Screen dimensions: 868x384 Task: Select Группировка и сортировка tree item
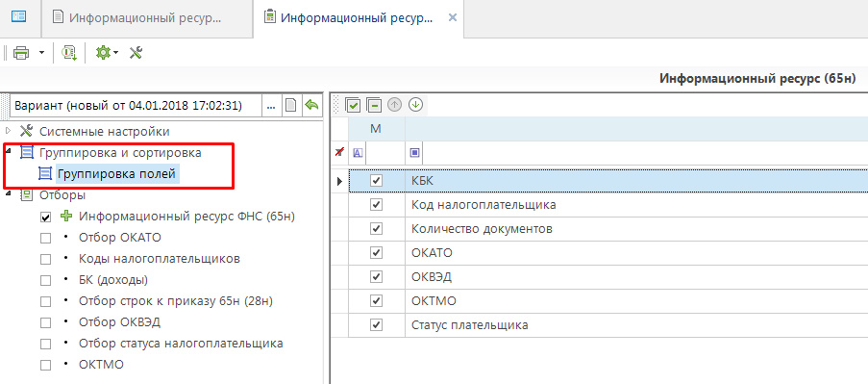pos(120,153)
